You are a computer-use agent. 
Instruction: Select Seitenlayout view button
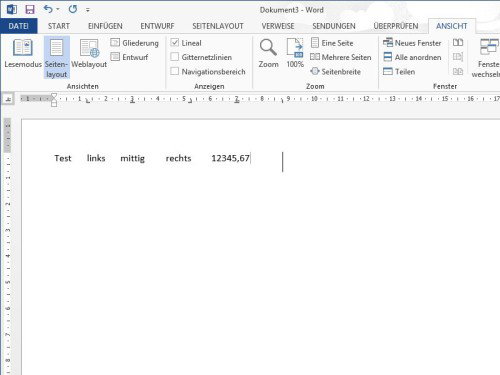click(x=57, y=57)
